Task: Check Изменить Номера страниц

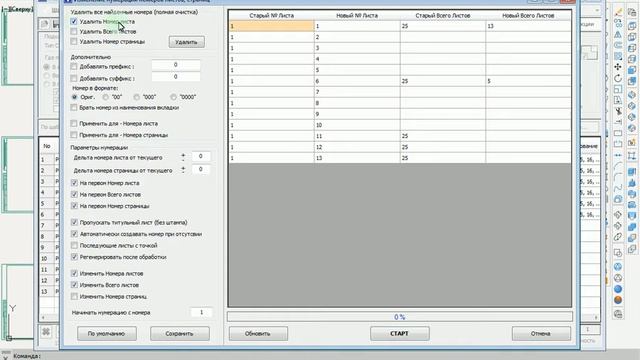Action: [74, 296]
